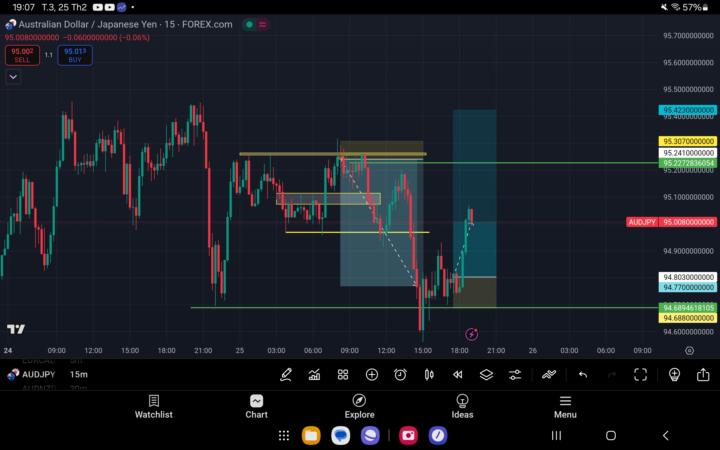Select the white 95.2410000000 price label
Image resolution: width=720 pixels, height=450 pixels.
(687, 152)
